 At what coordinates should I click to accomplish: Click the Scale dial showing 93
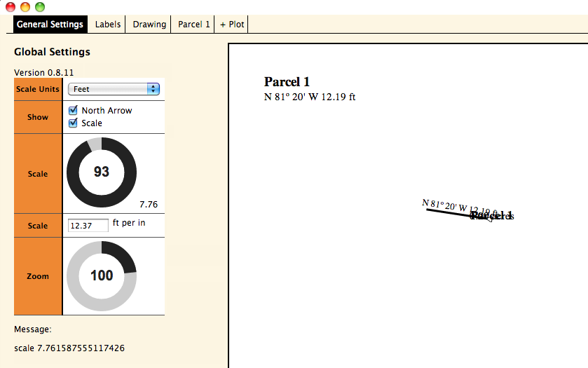click(102, 172)
